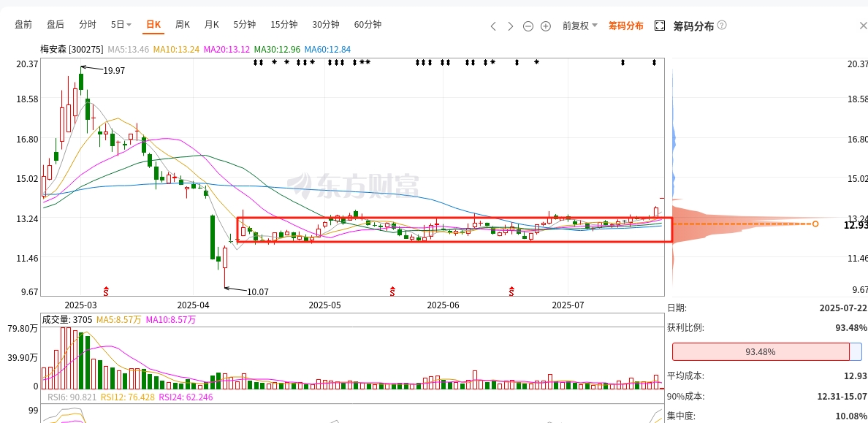The height and width of the screenshot is (423, 868).
Task: Move chart left with the previous arrow
Action: [493, 26]
